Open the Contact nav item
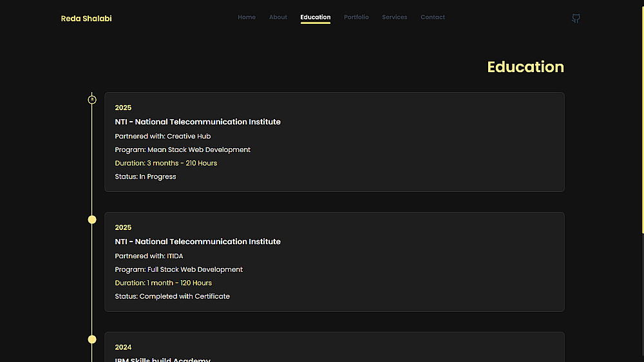Viewport: 644px width, 362px height. pyautogui.click(x=433, y=17)
